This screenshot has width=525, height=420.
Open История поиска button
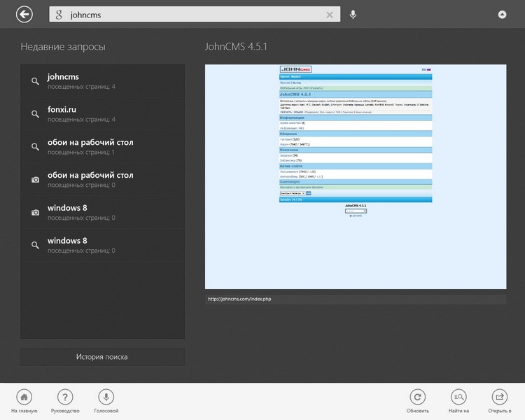[102, 357]
